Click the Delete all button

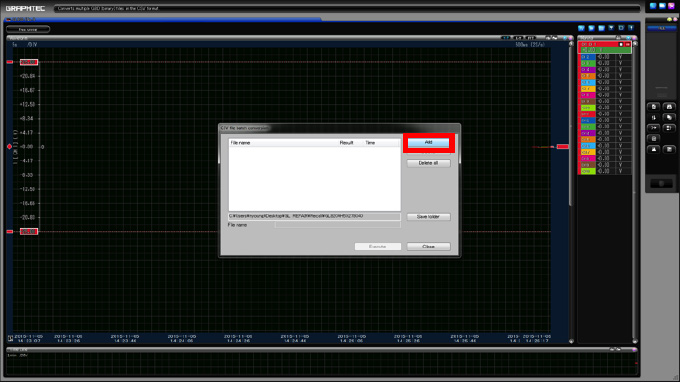(428, 163)
